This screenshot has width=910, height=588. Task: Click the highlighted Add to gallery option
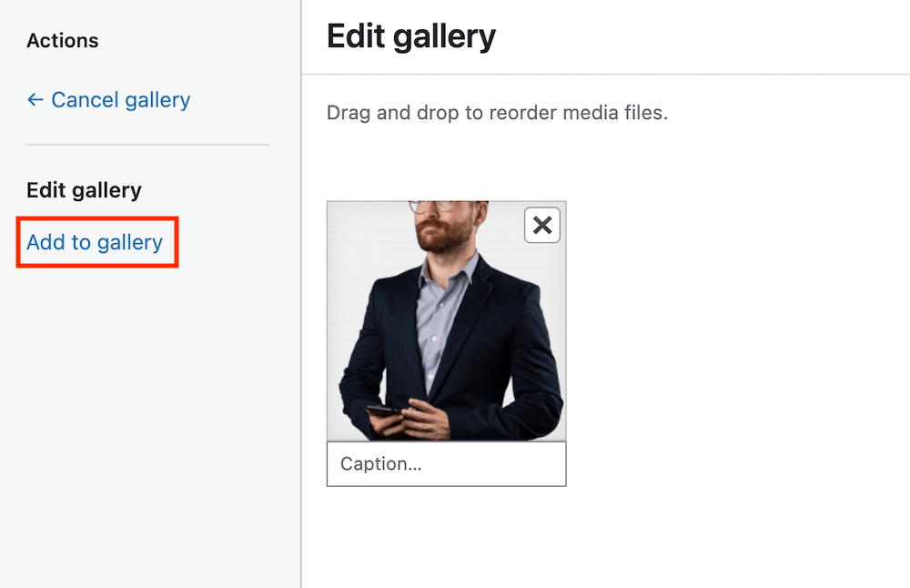(x=95, y=242)
